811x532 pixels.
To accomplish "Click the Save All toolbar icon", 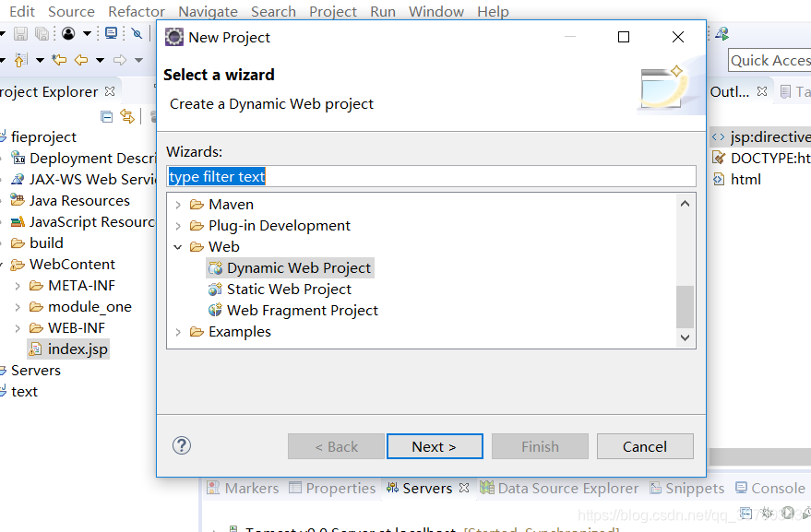I will click(x=42, y=33).
